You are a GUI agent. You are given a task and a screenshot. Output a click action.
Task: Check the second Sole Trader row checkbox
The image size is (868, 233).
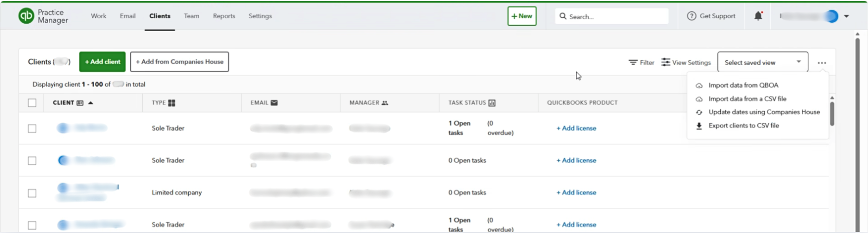tap(32, 160)
